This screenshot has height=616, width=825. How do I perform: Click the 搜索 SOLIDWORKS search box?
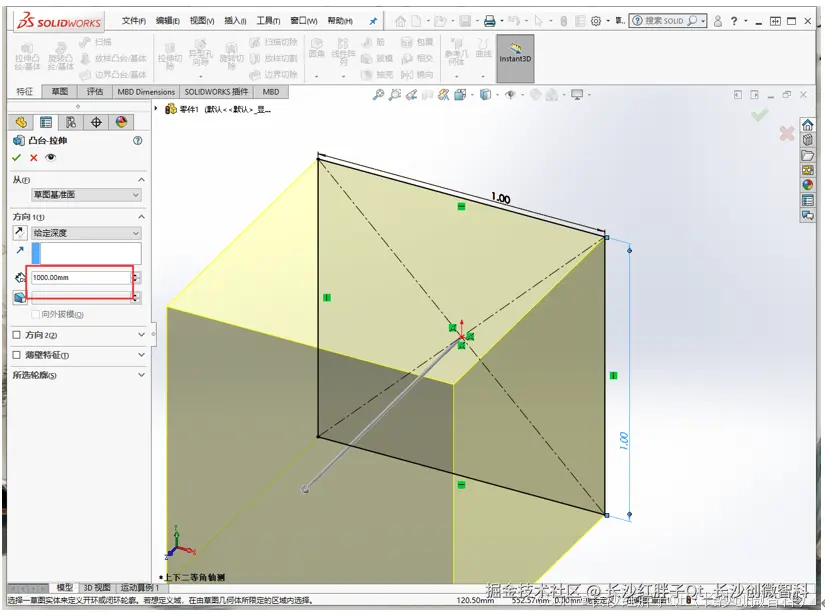[668, 21]
